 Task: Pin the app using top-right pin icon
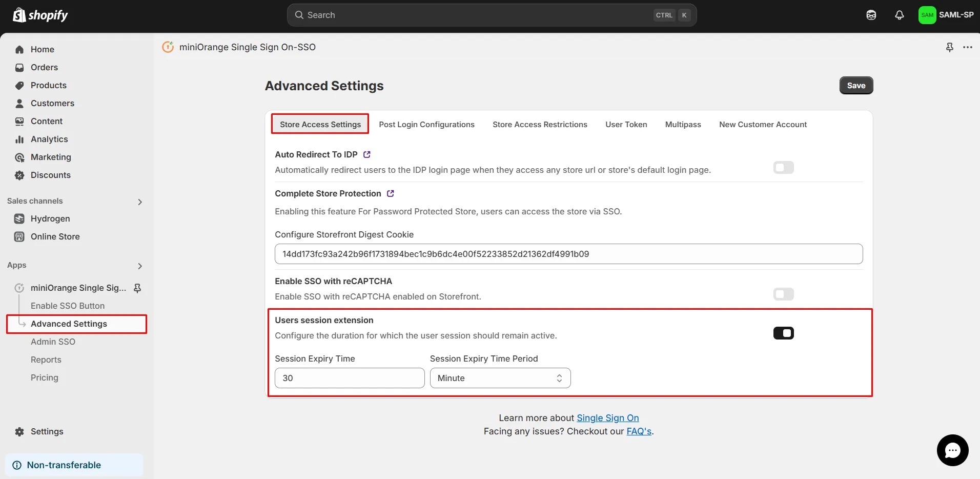pos(950,47)
